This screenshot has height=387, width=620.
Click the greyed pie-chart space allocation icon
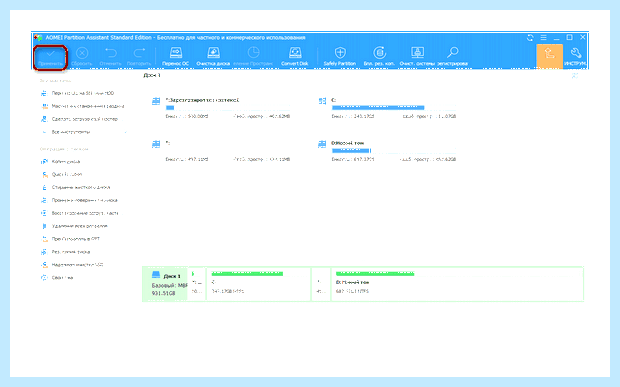click(x=253, y=53)
